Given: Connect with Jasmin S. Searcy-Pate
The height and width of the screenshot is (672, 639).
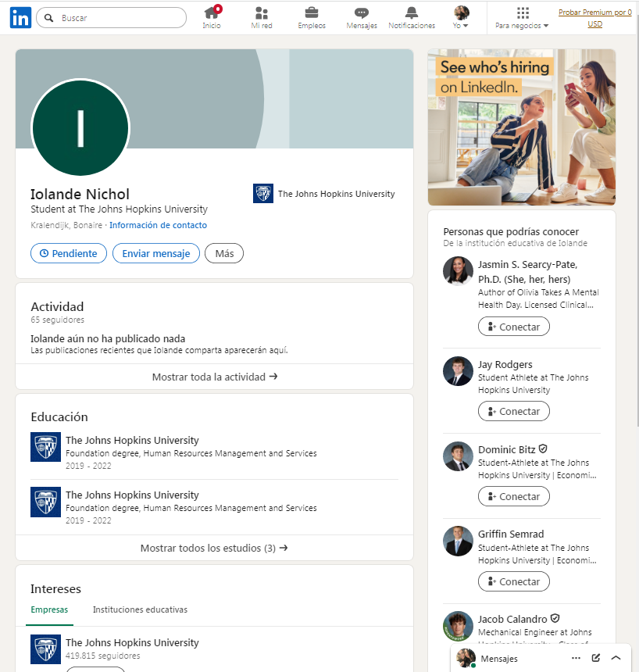Looking at the screenshot, I should pyautogui.click(x=514, y=327).
